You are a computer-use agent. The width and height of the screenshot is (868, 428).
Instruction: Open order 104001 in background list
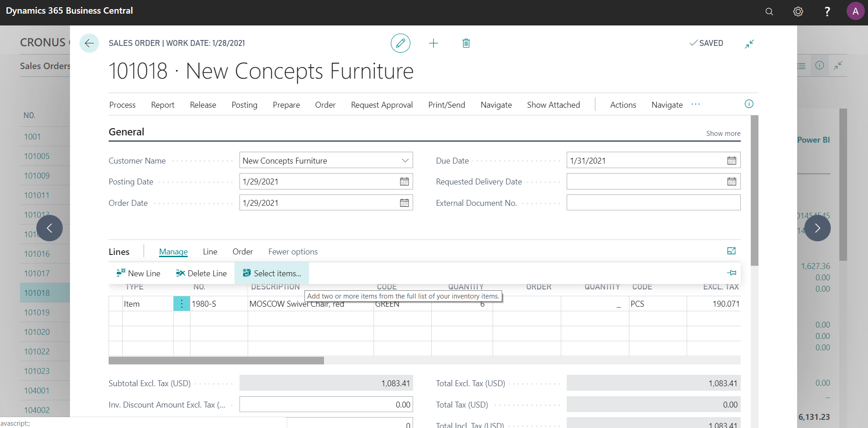(37, 391)
